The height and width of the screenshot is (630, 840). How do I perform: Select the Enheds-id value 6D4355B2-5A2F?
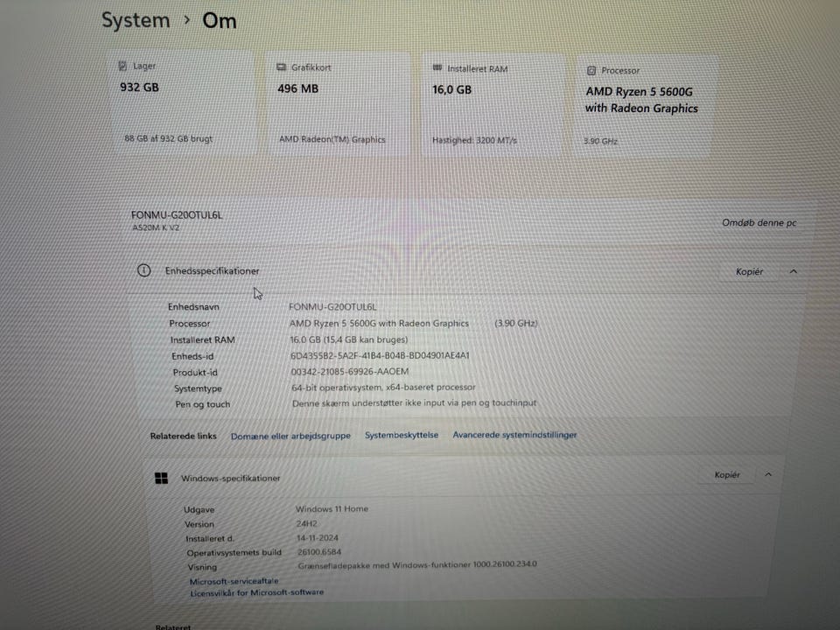(x=380, y=355)
